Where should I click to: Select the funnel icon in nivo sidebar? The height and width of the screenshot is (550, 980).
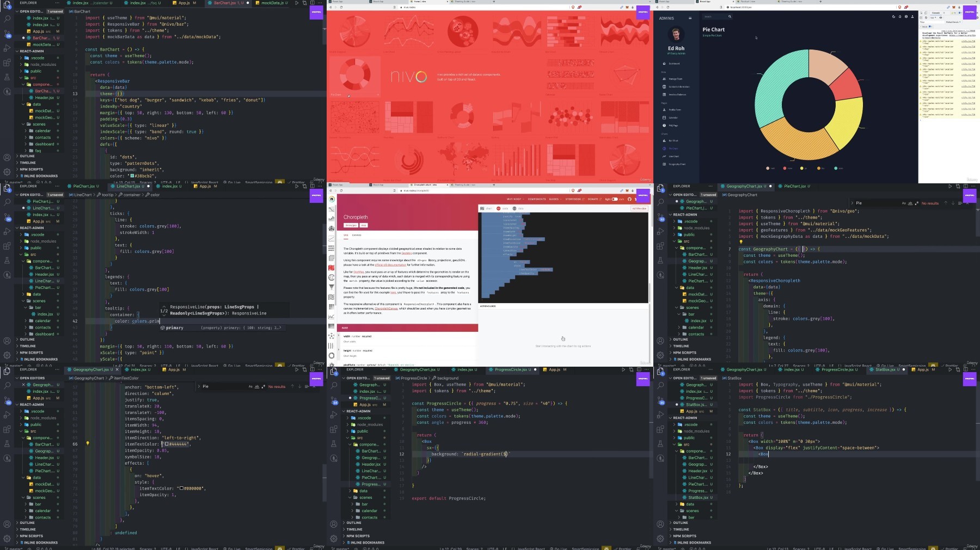point(332,287)
